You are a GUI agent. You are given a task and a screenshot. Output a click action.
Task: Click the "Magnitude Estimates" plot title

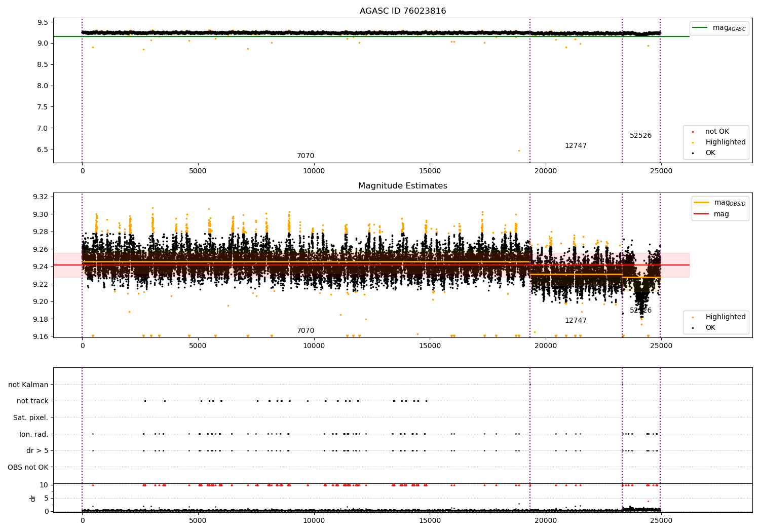point(403,186)
